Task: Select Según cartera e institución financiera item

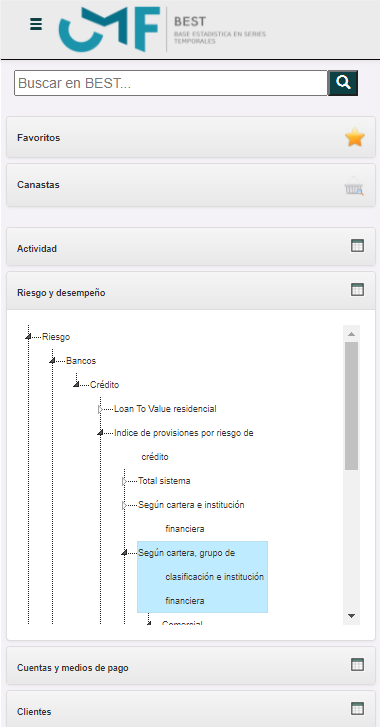Action: [x=191, y=517]
